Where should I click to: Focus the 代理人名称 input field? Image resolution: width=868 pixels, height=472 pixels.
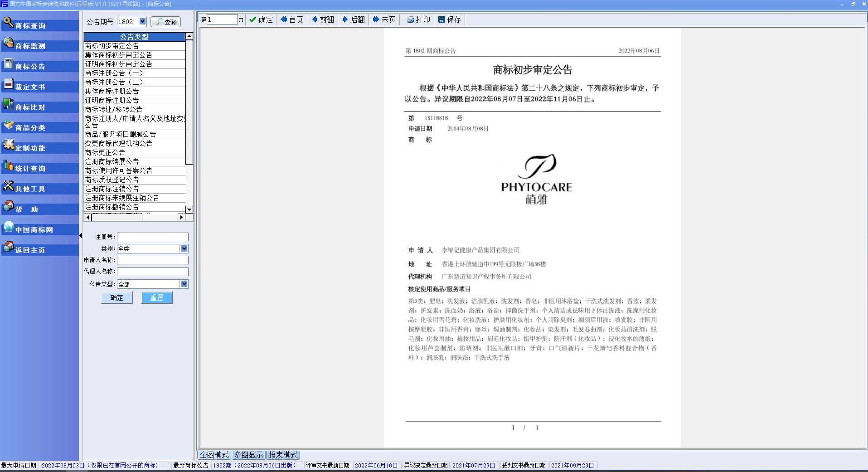pos(153,272)
